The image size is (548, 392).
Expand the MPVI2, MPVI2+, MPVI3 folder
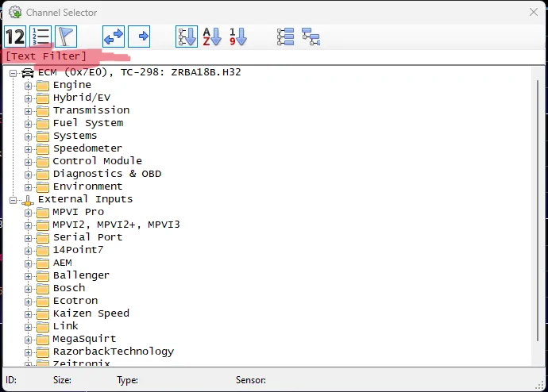28,225
